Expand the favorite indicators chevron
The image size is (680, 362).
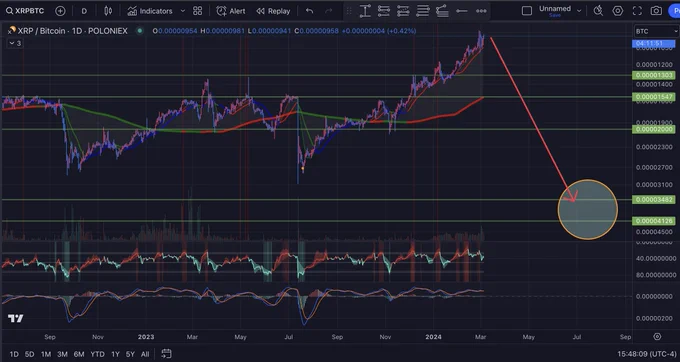point(183,11)
